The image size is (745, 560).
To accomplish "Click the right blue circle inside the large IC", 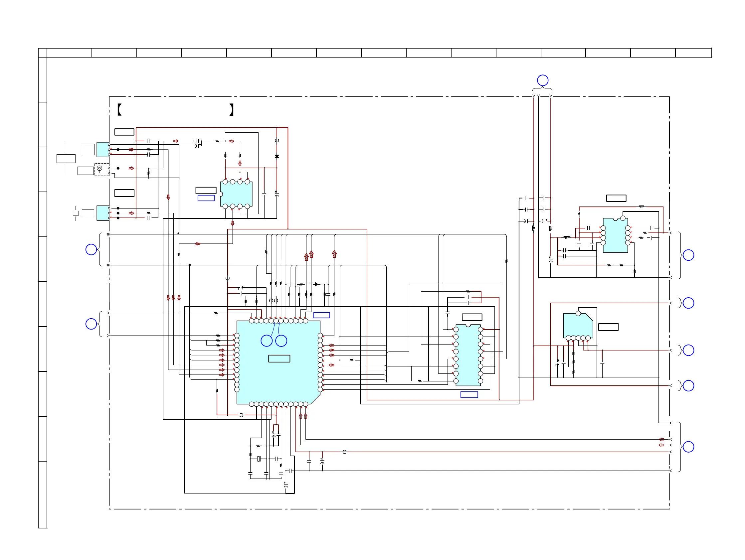I will pos(281,341).
